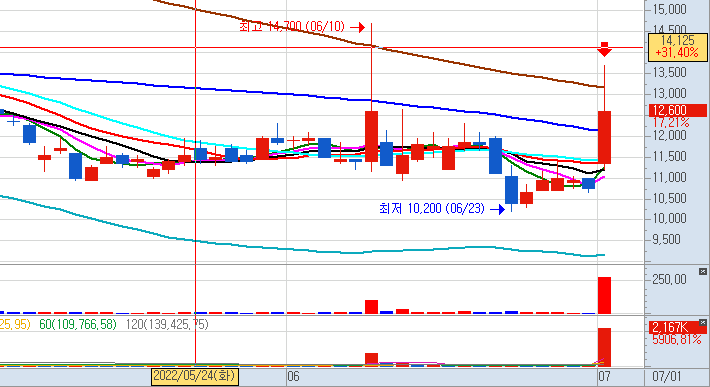Click the 07 month label on the time axis
710x387 pixels.
click(604, 376)
